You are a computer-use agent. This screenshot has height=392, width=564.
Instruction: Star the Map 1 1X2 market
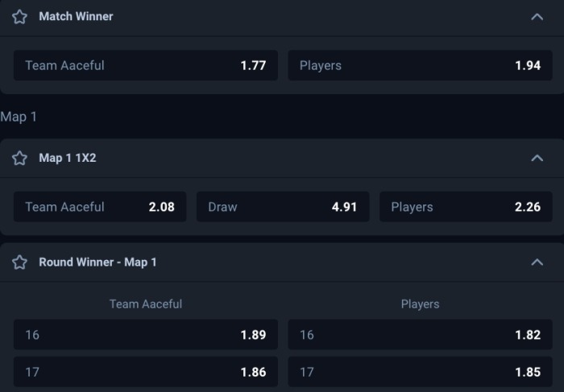(19, 159)
